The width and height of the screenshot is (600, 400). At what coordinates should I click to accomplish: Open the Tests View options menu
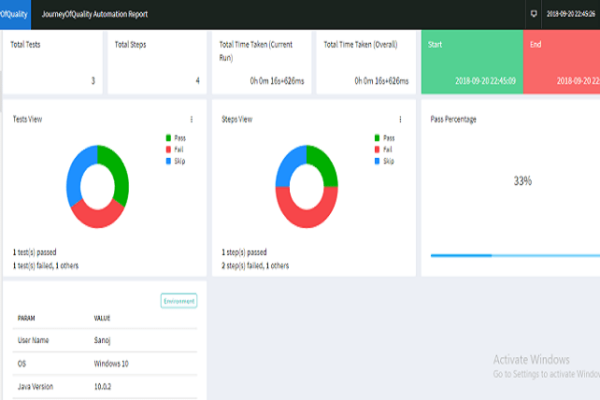click(x=192, y=119)
